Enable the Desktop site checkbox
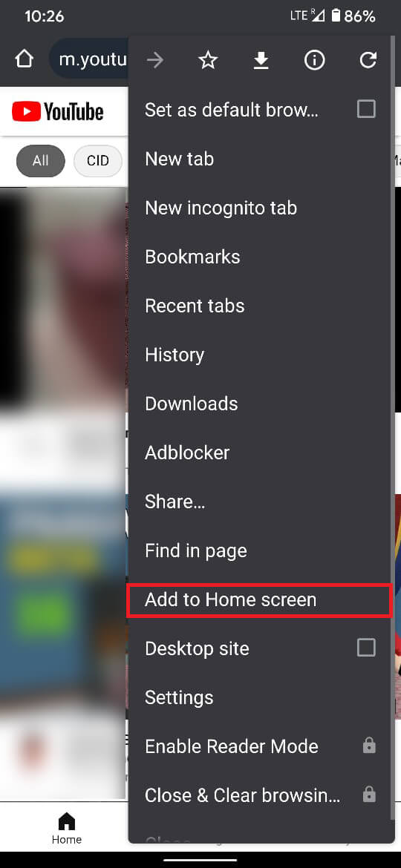 (x=366, y=648)
